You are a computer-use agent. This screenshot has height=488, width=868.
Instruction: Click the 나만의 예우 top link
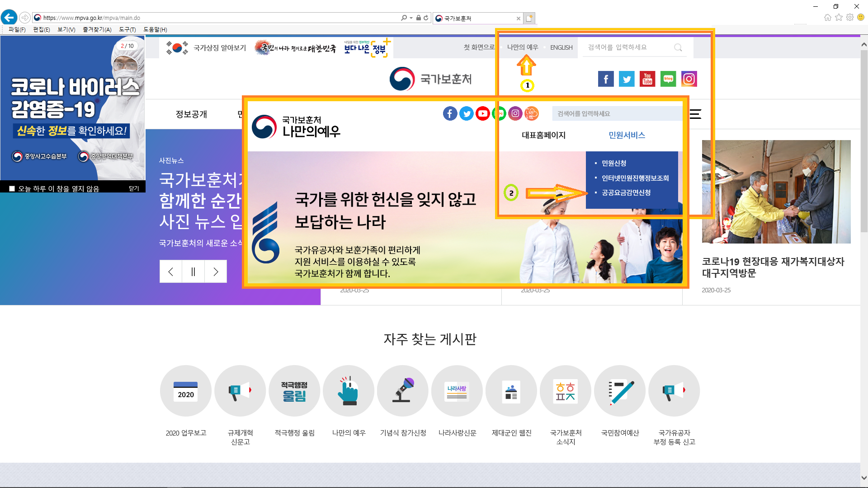[x=523, y=47]
